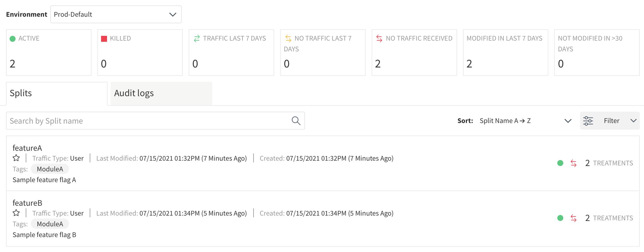
Task: Expand the Filter options chevron
Action: pos(633,121)
